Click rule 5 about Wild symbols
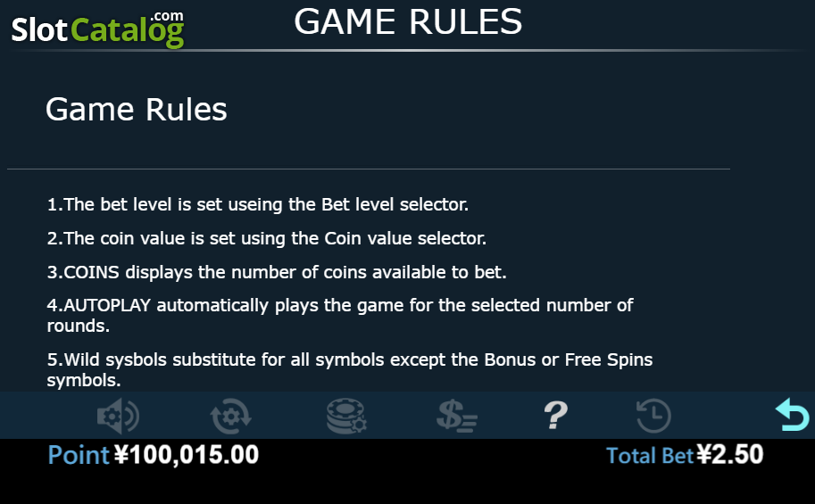 [350, 370]
